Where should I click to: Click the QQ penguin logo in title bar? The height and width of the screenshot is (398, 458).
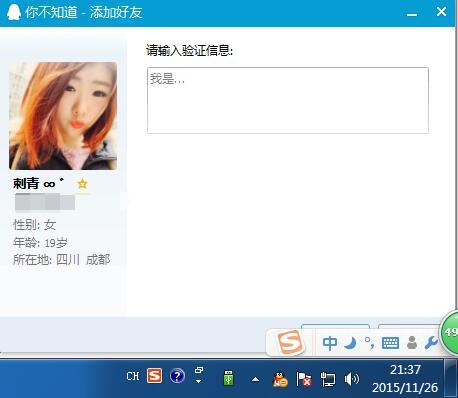(14, 12)
